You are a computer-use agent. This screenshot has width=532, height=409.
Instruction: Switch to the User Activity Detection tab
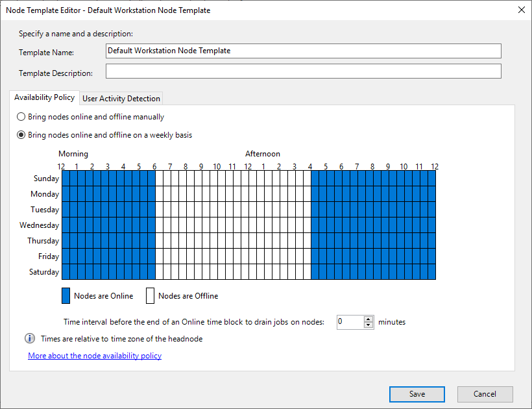(121, 98)
